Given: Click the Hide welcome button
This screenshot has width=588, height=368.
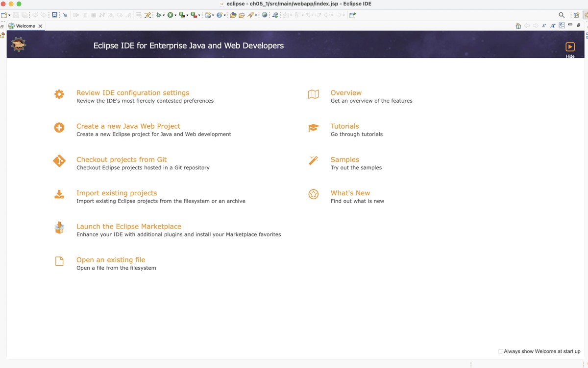Looking at the screenshot, I should pos(570,50).
